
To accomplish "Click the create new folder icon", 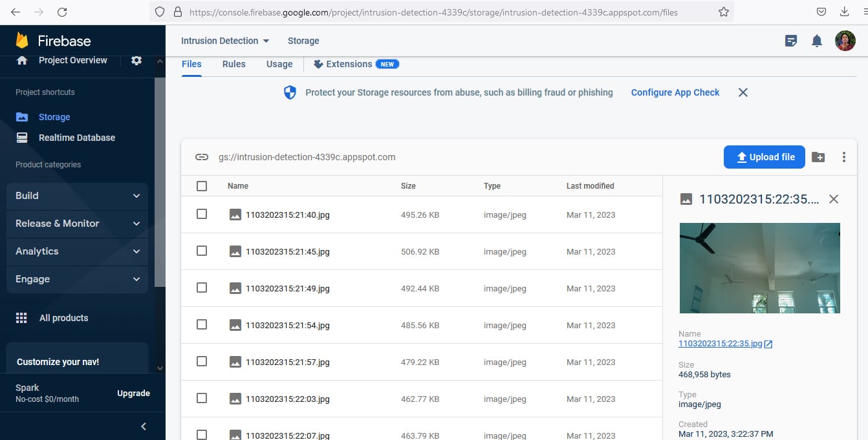I will coord(818,157).
